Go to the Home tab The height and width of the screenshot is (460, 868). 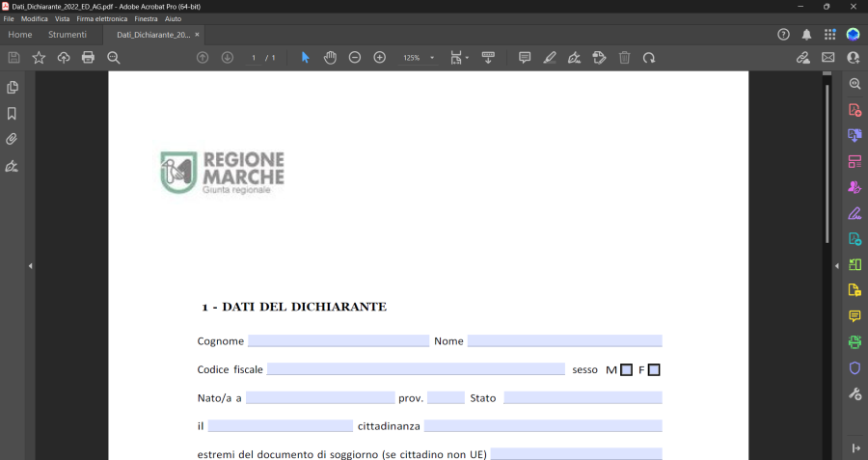(20, 35)
